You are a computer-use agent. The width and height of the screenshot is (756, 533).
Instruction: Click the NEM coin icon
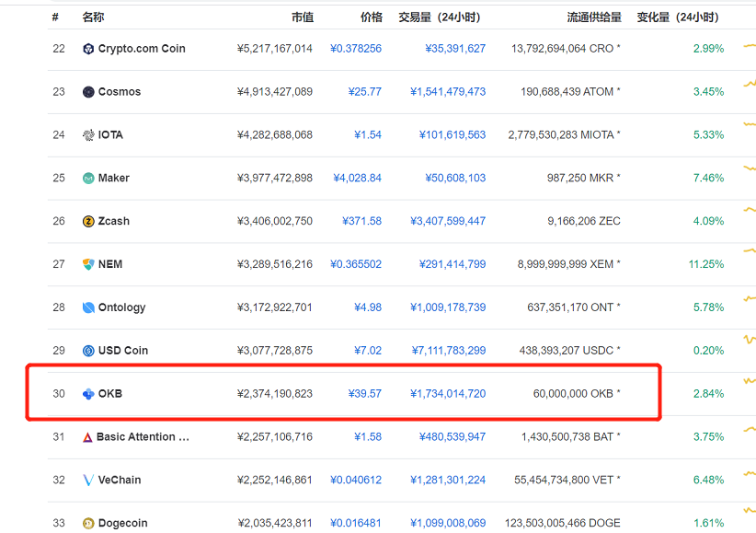(x=88, y=264)
